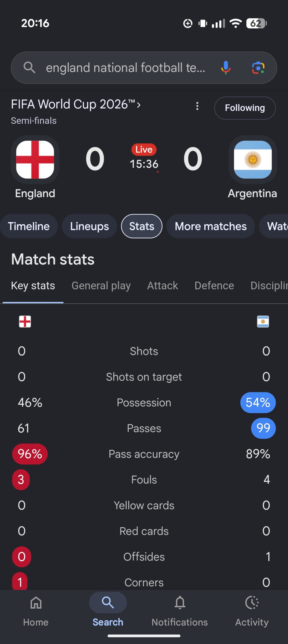This screenshot has width=288, height=644.
Task: Tap the voice search microphone icon
Action: point(226,68)
